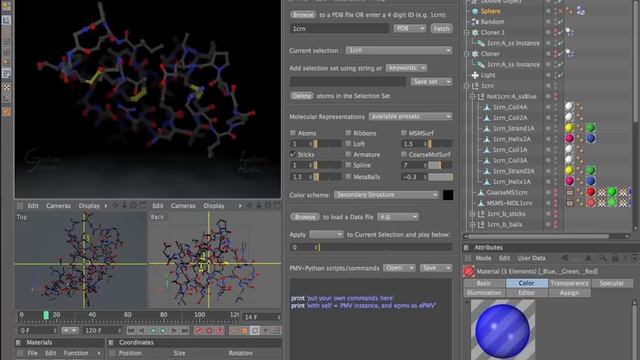Click green material tag on MSMS-MOL1crn
The height and width of the screenshot is (360, 640).
[611, 202]
